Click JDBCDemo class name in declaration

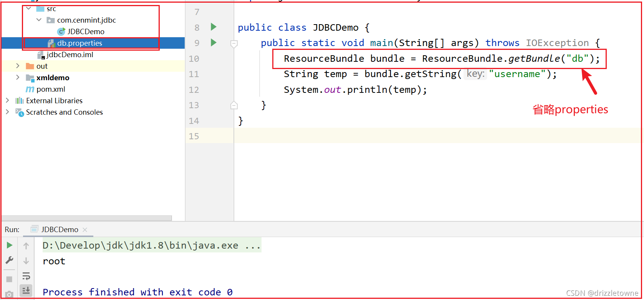(x=336, y=28)
